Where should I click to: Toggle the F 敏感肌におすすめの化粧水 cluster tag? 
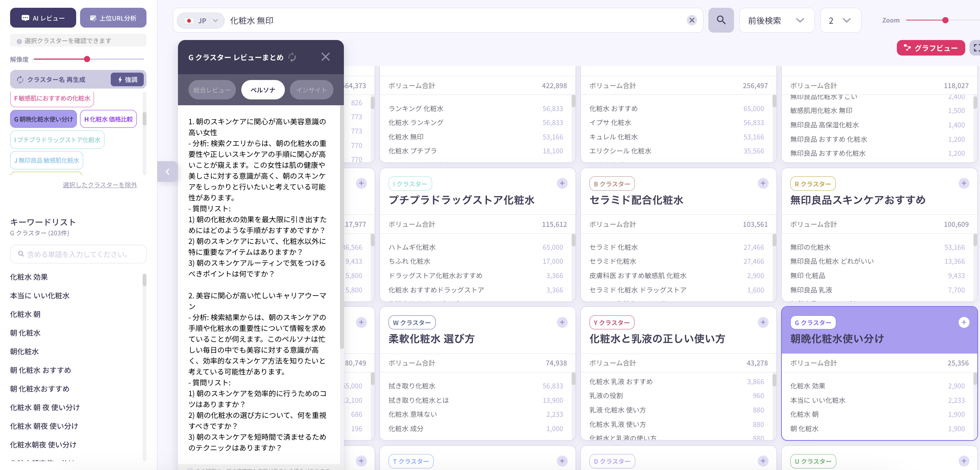tap(52, 99)
